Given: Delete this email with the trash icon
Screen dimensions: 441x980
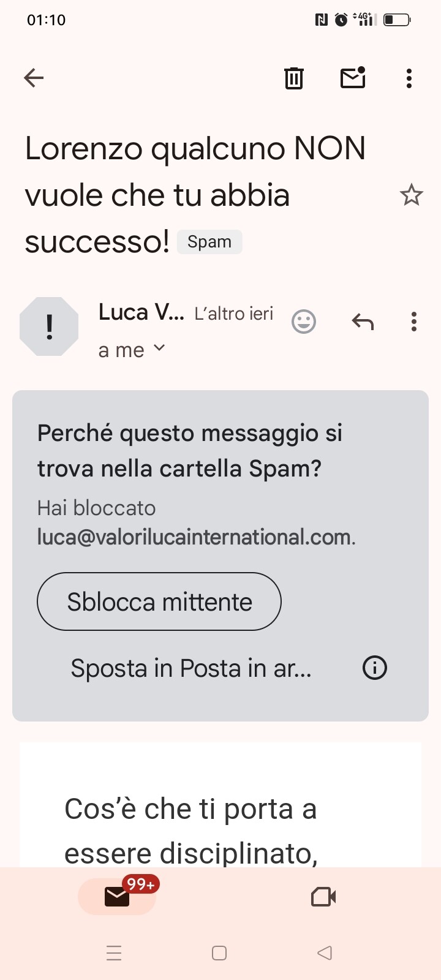Looking at the screenshot, I should click(x=294, y=78).
